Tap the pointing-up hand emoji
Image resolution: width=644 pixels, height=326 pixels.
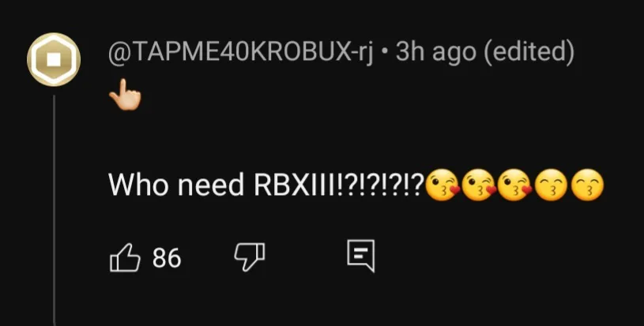click(x=124, y=96)
